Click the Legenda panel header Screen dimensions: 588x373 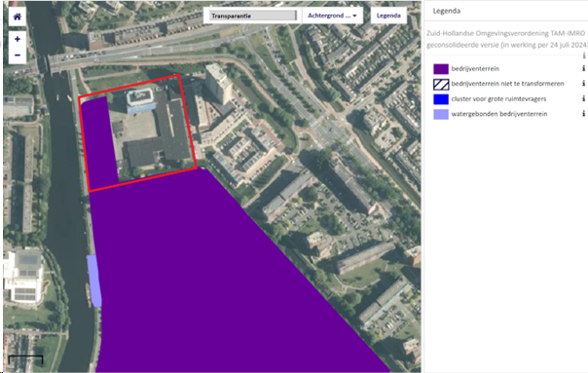447,11
